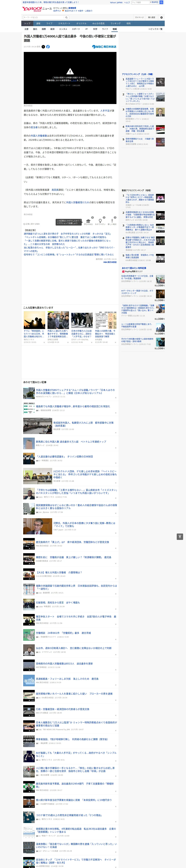
Task: Open article 宮崎県内の外国人労働者数は8515人
Action: tap(64, 663)
